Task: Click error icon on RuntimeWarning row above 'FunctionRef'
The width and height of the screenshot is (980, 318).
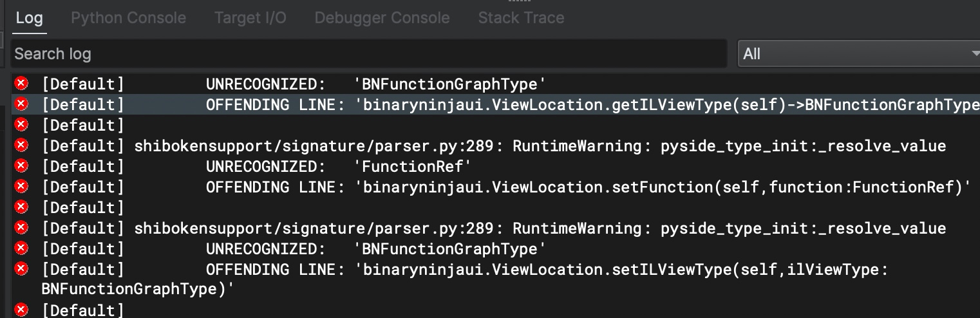Action: coord(21,145)
